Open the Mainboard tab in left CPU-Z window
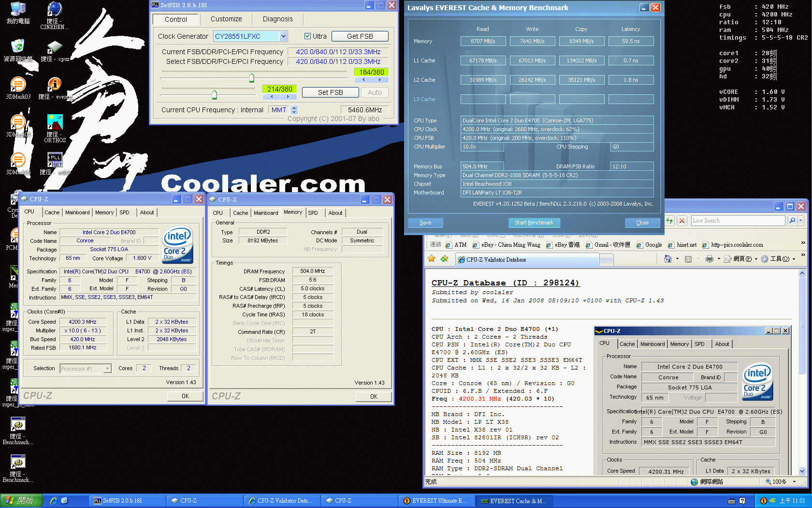This screenshot has height=508, width=812. click(x=77, y=212)
